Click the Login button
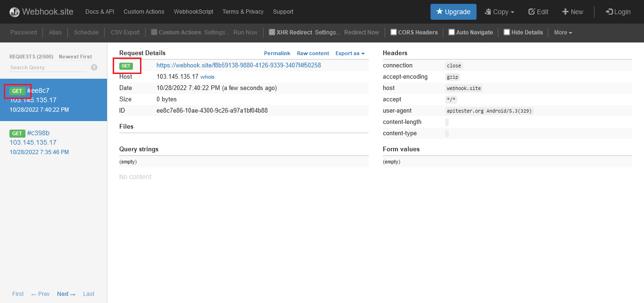The height and width of the screenshot is (303, 644). 618,12
